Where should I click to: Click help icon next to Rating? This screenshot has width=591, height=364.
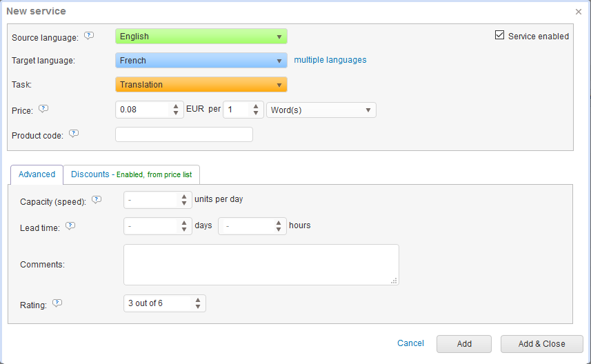pos(57,303)
